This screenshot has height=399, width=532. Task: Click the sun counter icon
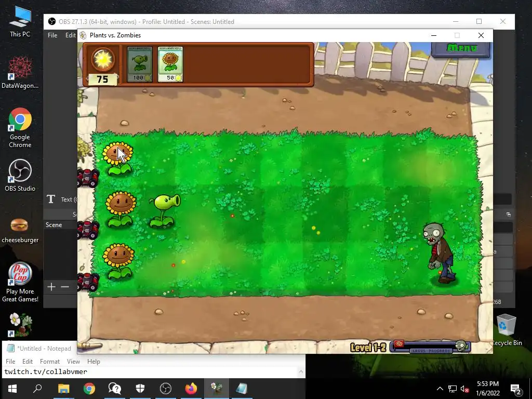(x=103, y=60)
